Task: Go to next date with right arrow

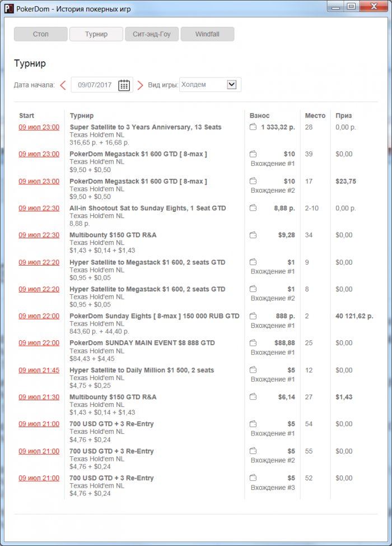Action: [x=140, y=85]
